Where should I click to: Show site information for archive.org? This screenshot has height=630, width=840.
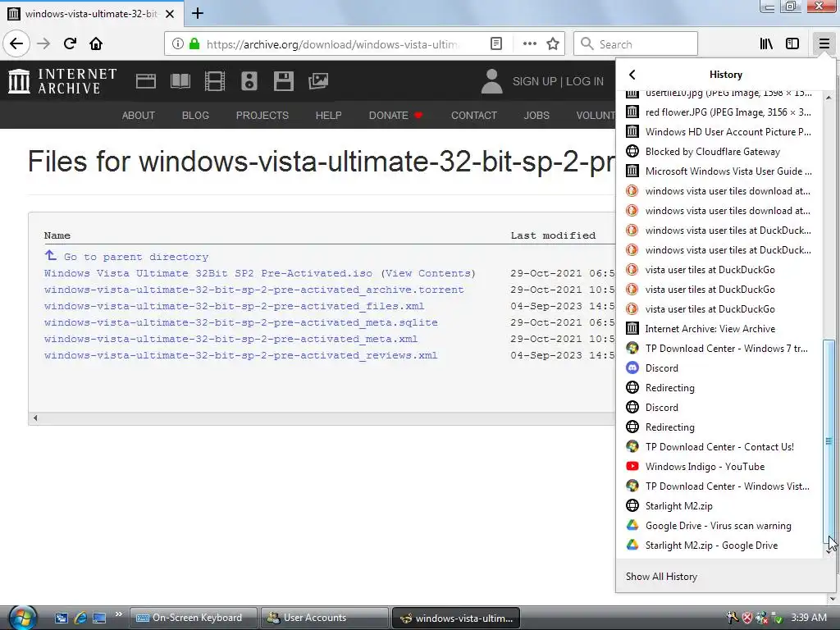[x=178, y=44]
